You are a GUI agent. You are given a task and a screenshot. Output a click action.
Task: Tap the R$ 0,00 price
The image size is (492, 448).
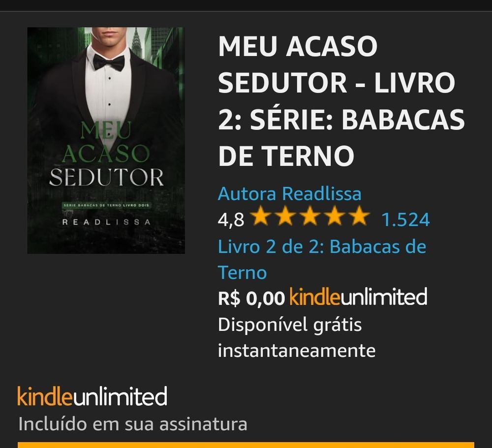(x=251, y=298)
